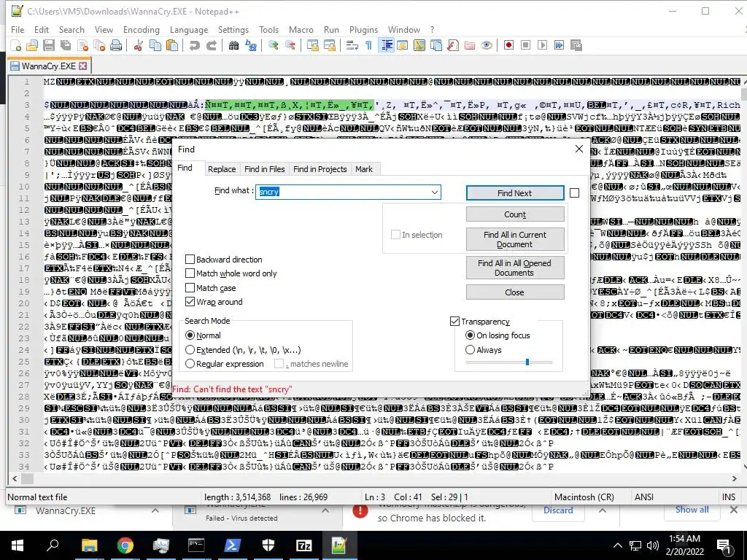
Task: Toggle the Word wrap toolbar icon
Action: pos(352,45)
